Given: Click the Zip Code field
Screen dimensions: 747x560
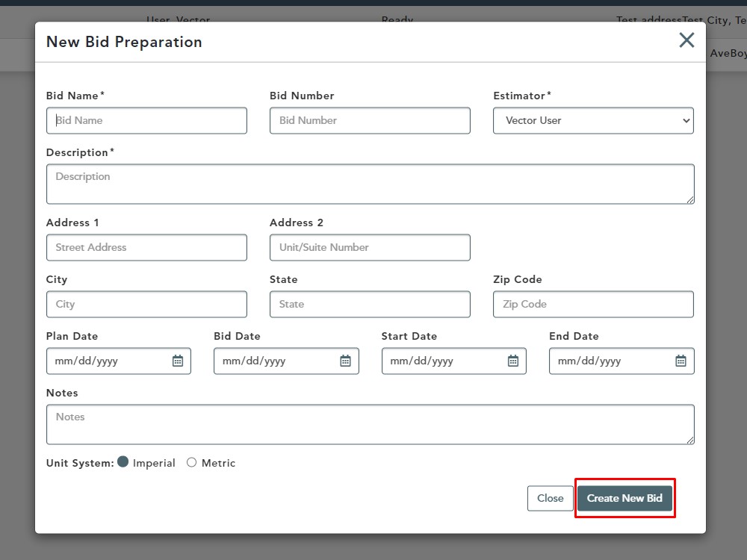Looking at the screenshot, I should click(x=593, y=304).
